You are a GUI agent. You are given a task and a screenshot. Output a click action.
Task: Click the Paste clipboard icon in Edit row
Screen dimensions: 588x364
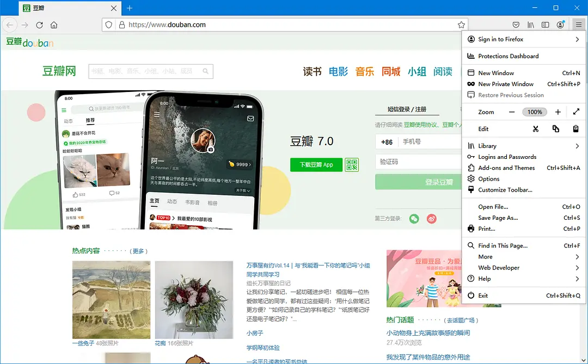pyautogui.click(x=575, y=129)
